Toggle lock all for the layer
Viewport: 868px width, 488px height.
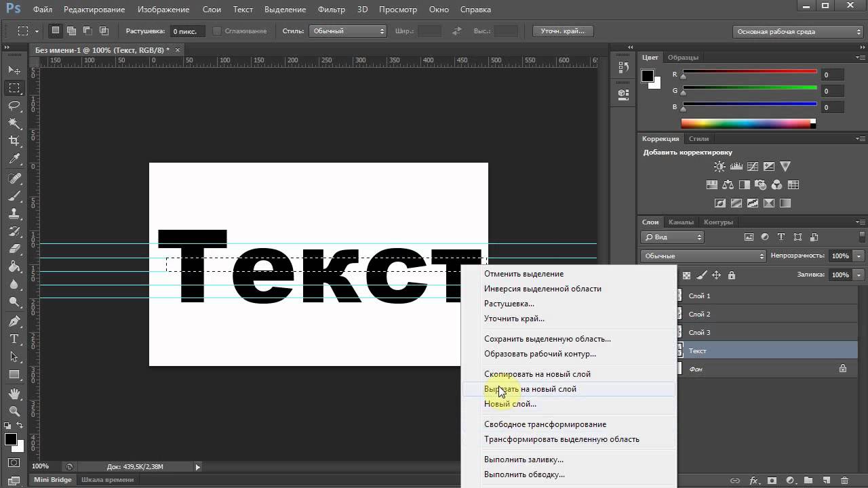(731, 275)
